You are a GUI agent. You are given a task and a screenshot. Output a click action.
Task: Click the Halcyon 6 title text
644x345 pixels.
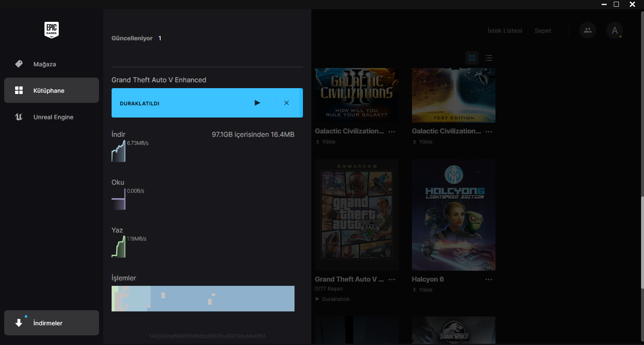coord(428,280)
